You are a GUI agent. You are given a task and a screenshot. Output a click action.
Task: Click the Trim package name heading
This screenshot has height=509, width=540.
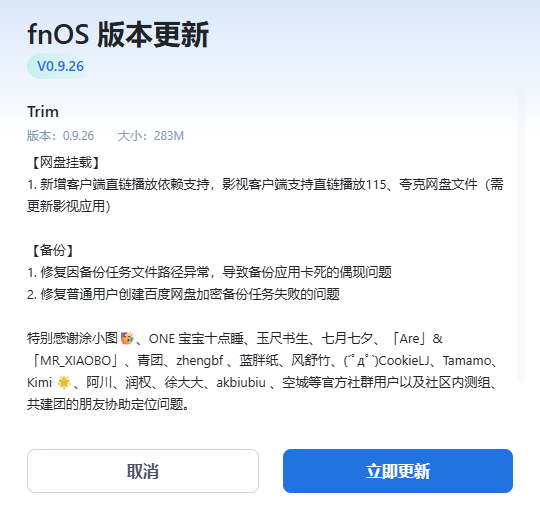point(43,112)
